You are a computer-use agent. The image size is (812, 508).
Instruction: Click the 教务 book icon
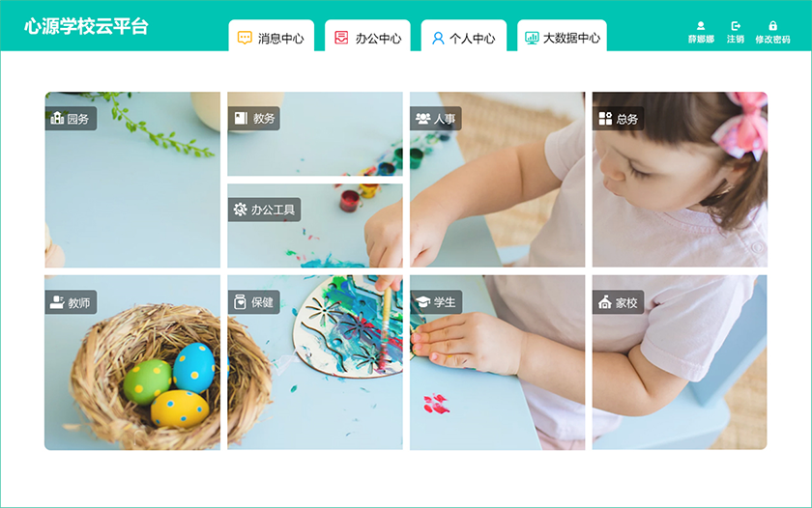[x=241, y=119]
